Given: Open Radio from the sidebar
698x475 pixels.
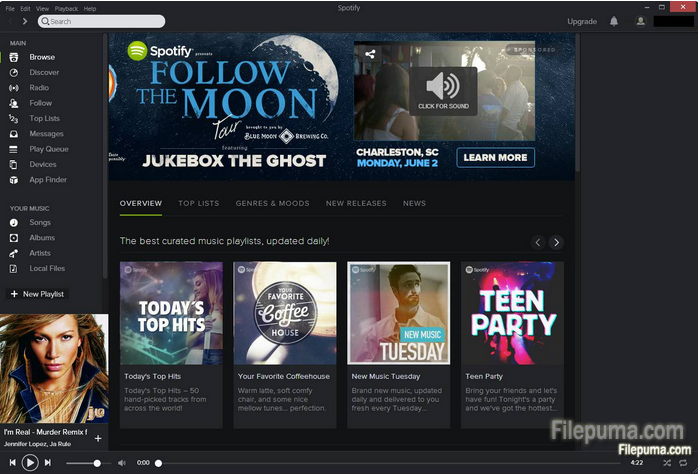Looking at the screenshot, I should pyautogui.click(x=39, y=88).
